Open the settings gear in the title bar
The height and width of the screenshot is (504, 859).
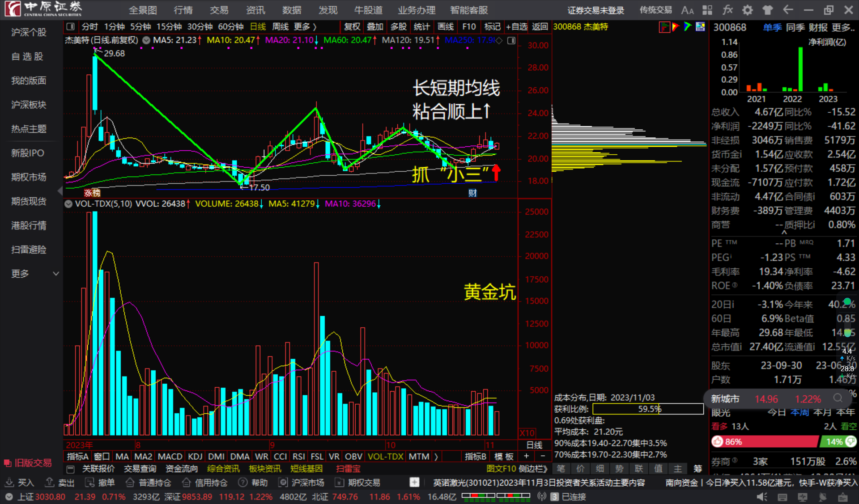pos(747,10)
